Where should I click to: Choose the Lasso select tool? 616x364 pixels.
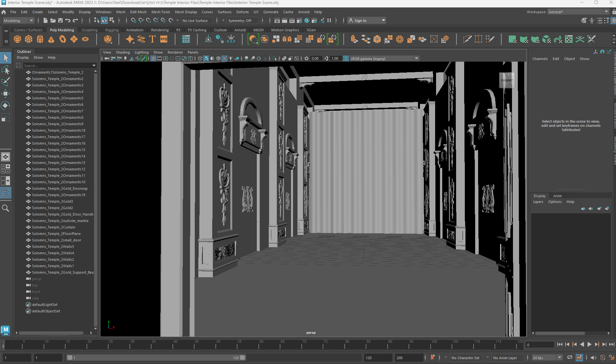(x=5, y=70)
